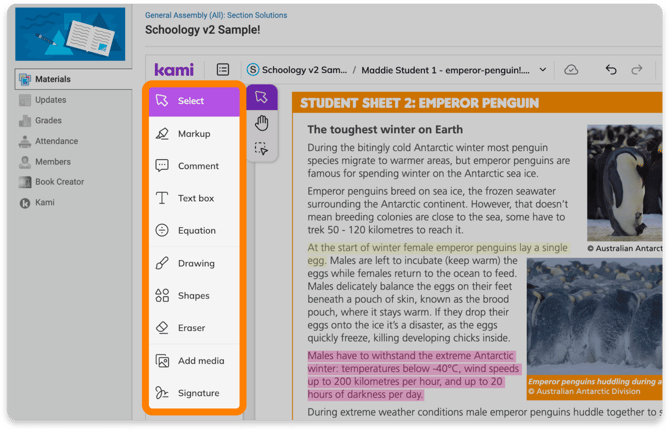Image resolution: width=670 pixels, height=431 pixels.
Task: Select the Drawing tool
Action: click(x=194, y=263)
